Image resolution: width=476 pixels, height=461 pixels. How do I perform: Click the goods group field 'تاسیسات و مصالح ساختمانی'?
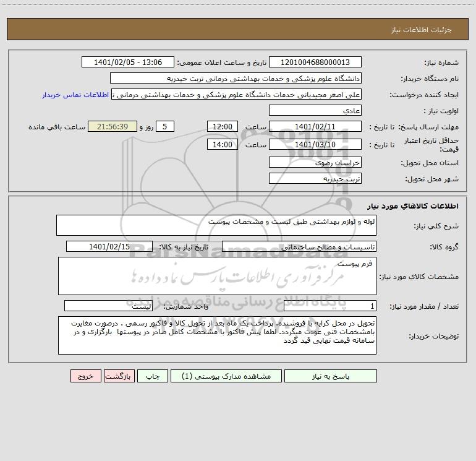tap(299, 246)
